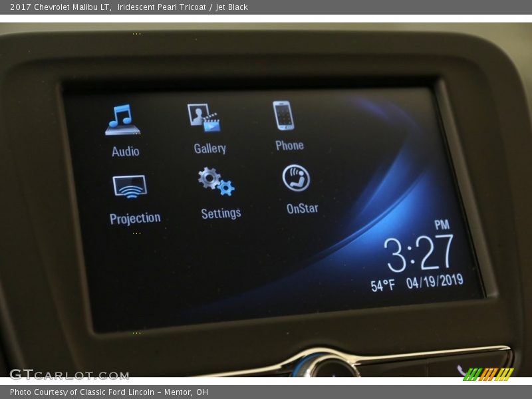Screen dimensions: 532x399
Task: Select the 'Audio' label
Action: click(126, 152)
